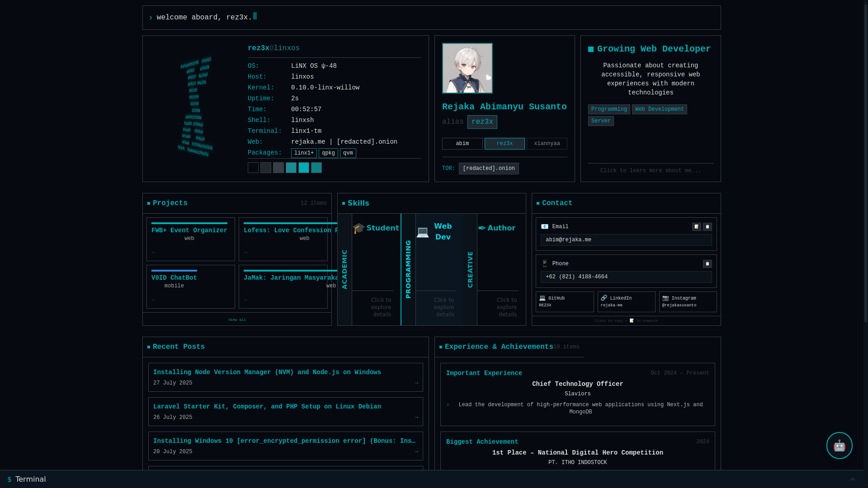
Task: Open the Lofess: Love Confession project card
Action: pos(283,239)
